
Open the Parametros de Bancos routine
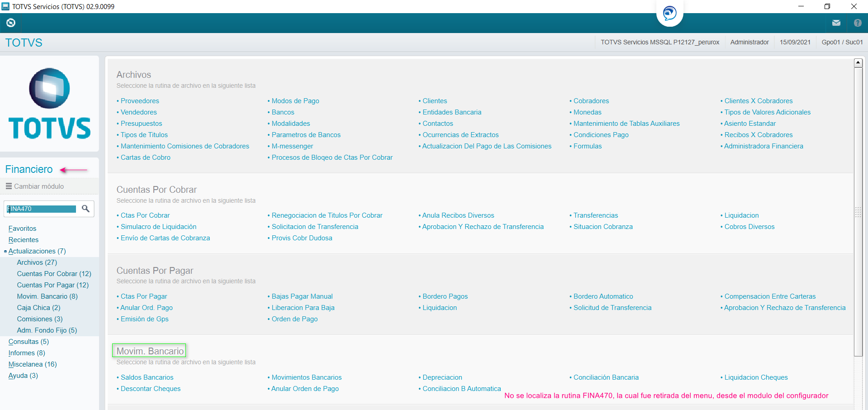pyautogui.click(x=306, y=135)
